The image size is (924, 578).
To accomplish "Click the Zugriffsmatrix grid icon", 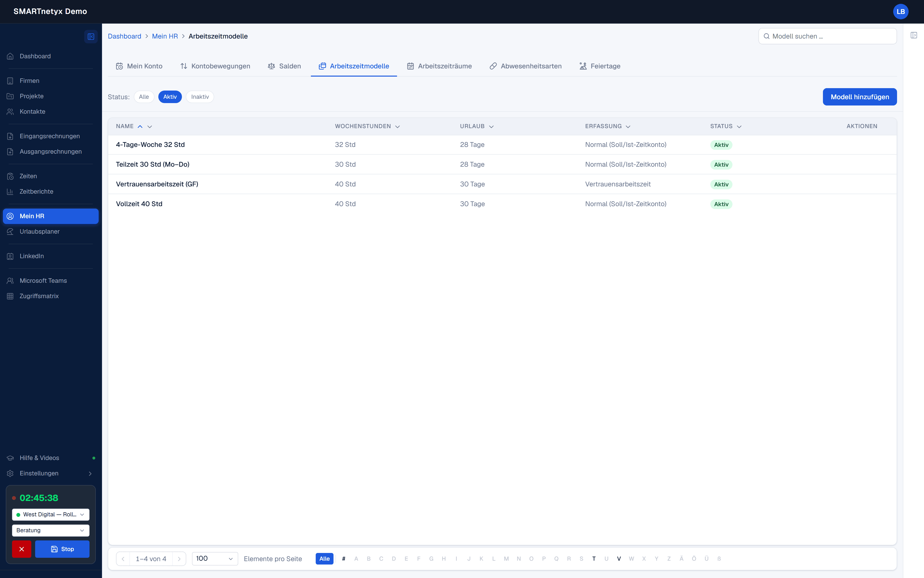I will (10, 296).
